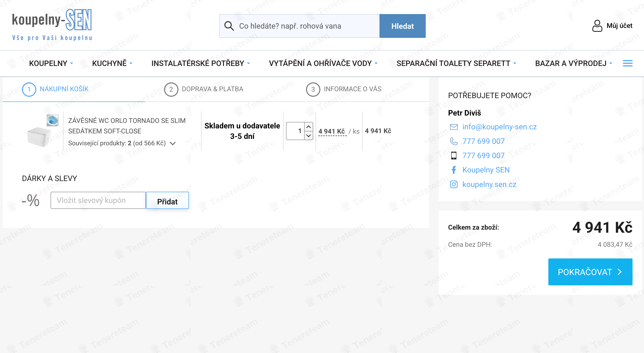Open the koupelny.sen.cz Instagram link
The height and width of the screenshot is (353, 644).
point(489,184)
